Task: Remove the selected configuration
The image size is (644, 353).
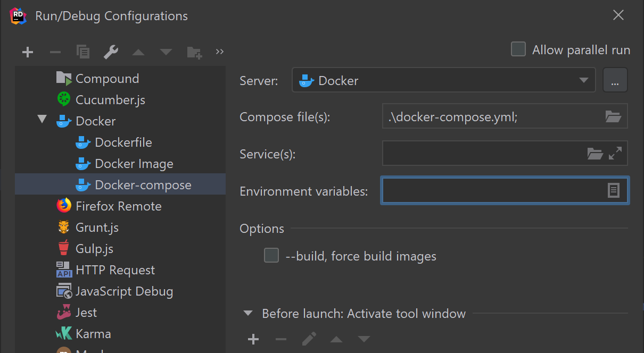Action: 55,52
